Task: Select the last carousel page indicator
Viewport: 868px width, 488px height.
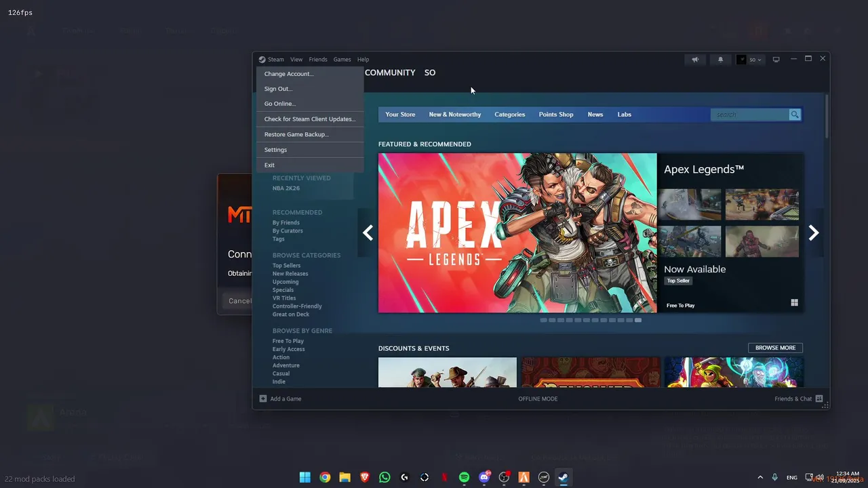Action: (637, 320)
